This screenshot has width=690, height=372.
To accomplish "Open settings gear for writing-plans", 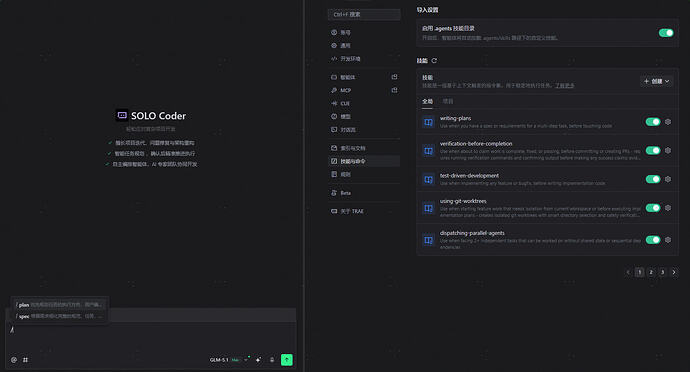I will point(668,122).
